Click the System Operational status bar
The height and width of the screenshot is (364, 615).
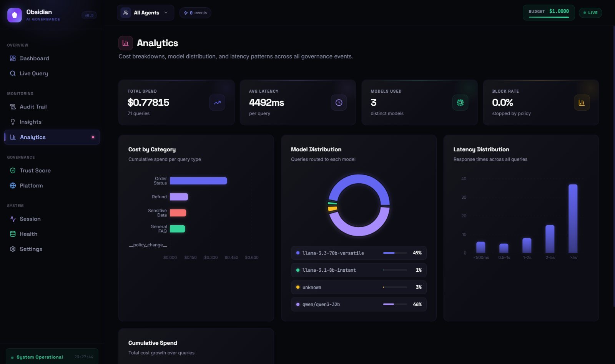point(52,357)
